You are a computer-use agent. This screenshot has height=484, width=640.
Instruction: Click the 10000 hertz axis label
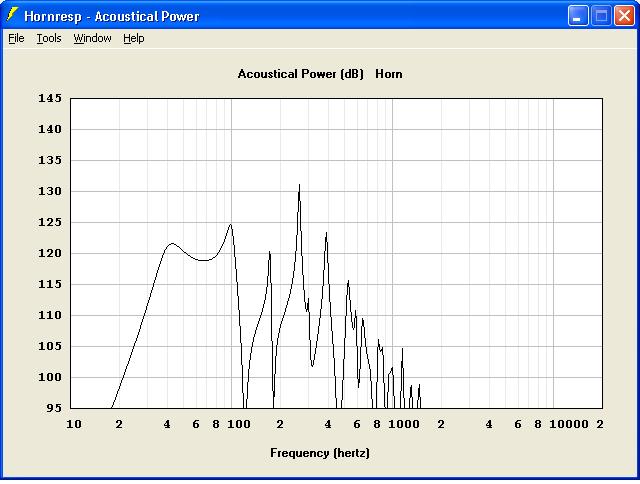point(569,424)
